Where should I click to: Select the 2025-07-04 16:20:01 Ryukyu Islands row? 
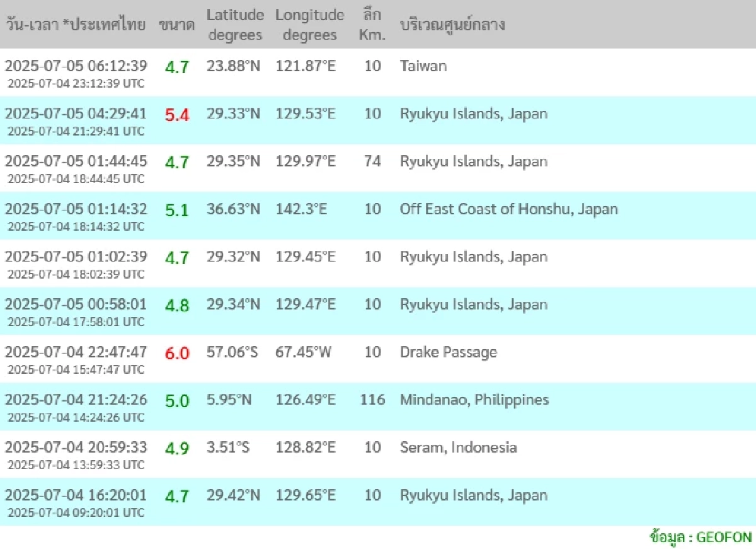378,502
